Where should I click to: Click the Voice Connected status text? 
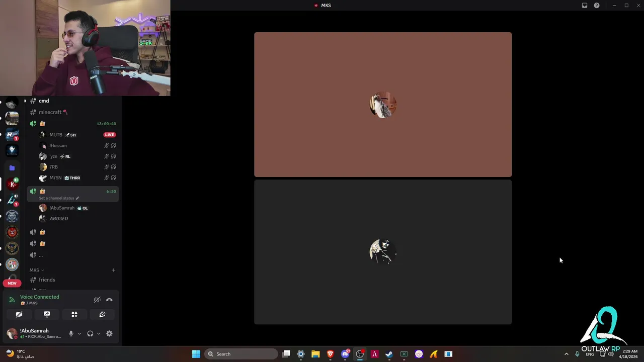click(40, 297)
